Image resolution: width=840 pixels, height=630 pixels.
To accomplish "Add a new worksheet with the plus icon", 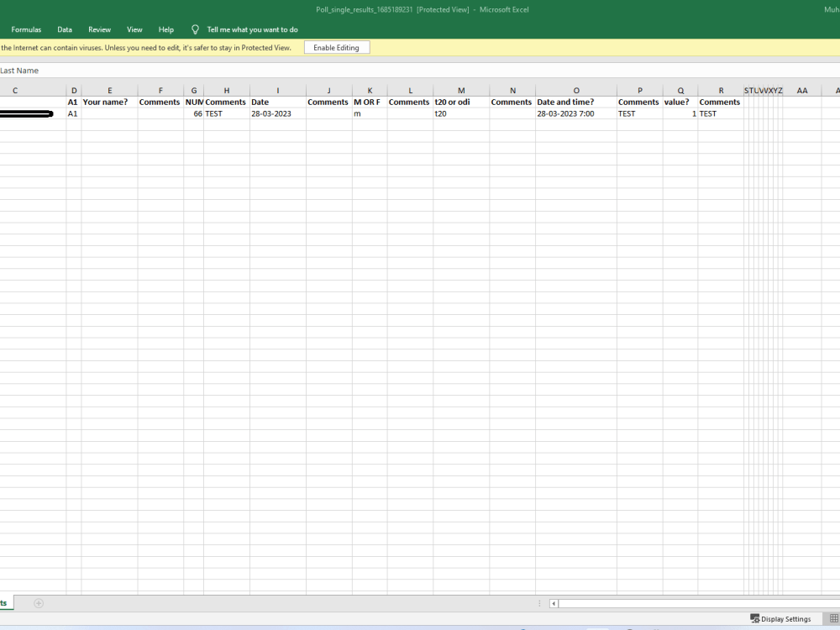I will click(x=39, y=603).
